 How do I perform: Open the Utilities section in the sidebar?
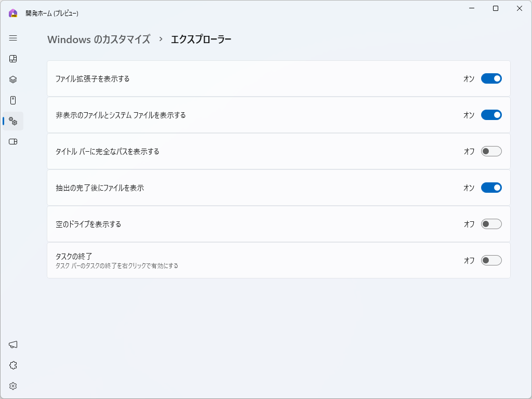point(13,141)
